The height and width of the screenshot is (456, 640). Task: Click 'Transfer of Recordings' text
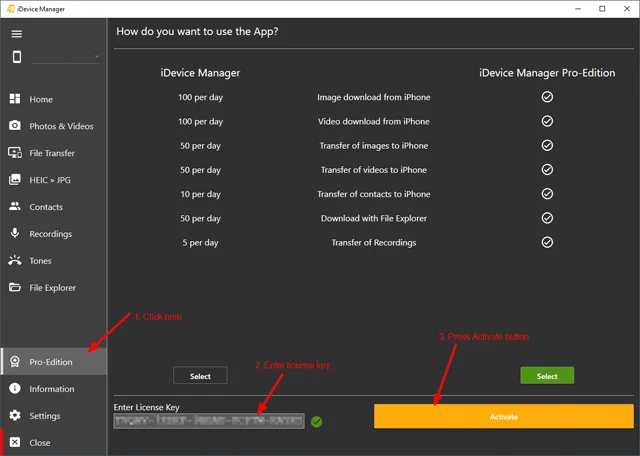coord(373,242)
